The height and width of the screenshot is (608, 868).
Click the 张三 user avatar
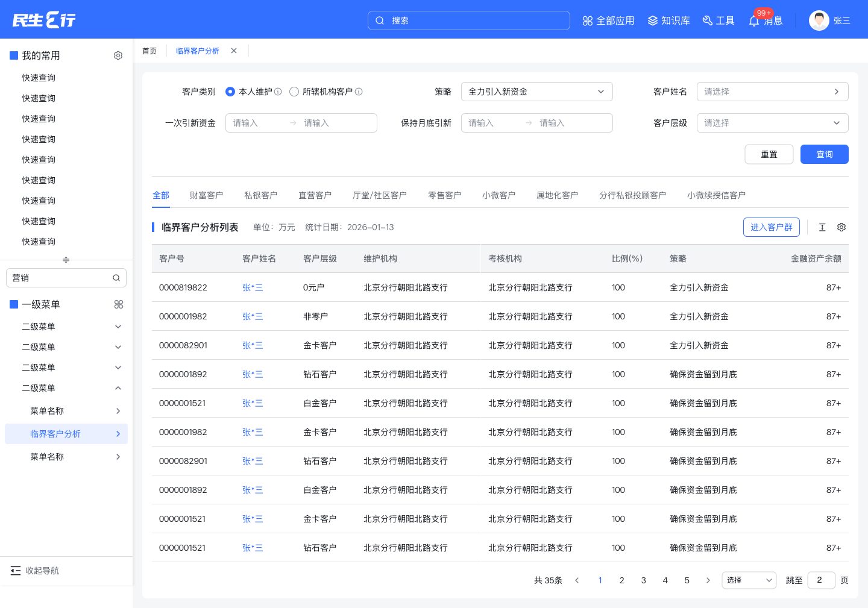tap(819, 20)
